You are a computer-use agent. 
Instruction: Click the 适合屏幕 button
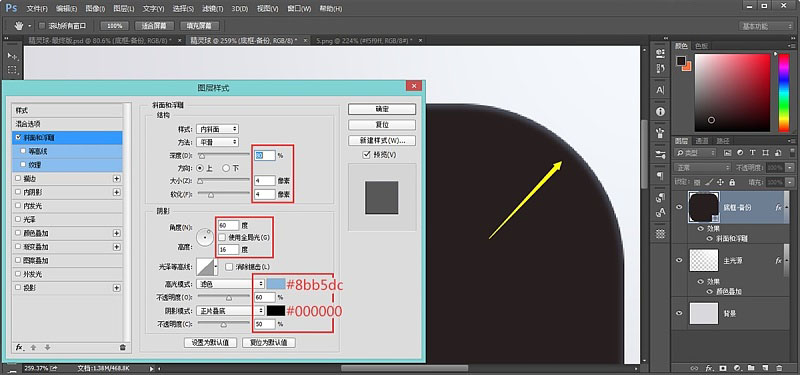155,26
